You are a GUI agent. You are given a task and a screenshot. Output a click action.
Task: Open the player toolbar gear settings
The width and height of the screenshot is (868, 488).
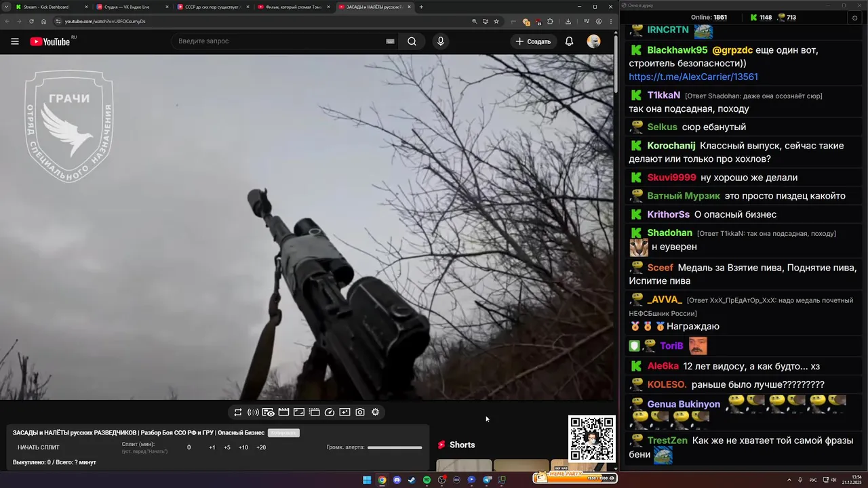pos(375,412)
